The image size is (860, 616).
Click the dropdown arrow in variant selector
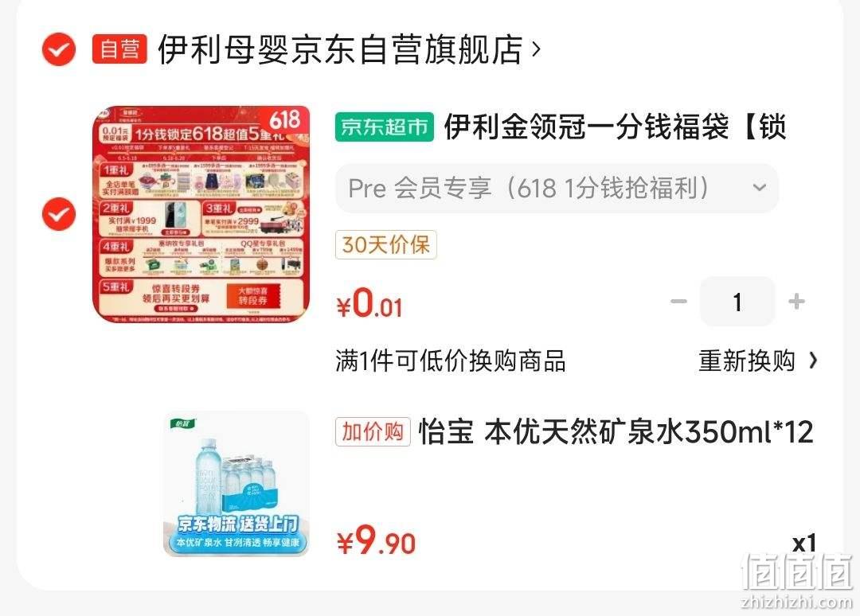760,188
